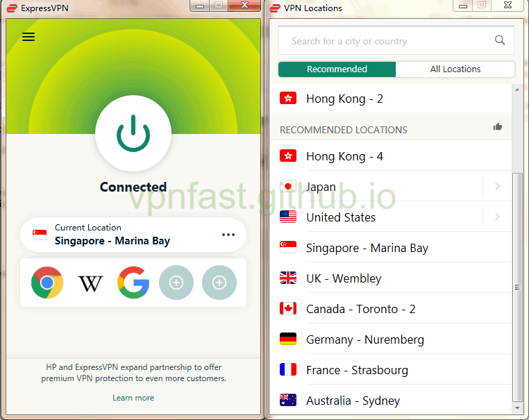Click the thumbs-up recommended icon
Screen dimensions: 529x420
coord(498,127)
